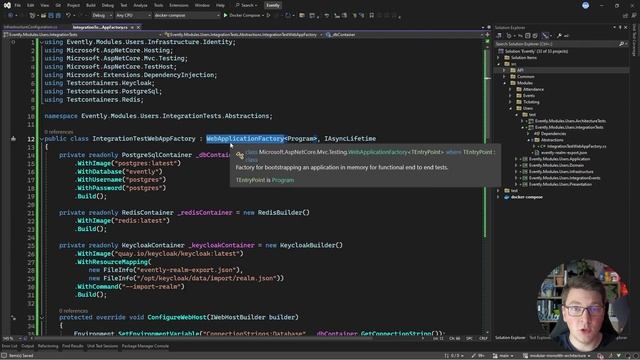Click the Properties wrench icon in Solution Explorer
This screenshot has height=360, width=640.
559,36
